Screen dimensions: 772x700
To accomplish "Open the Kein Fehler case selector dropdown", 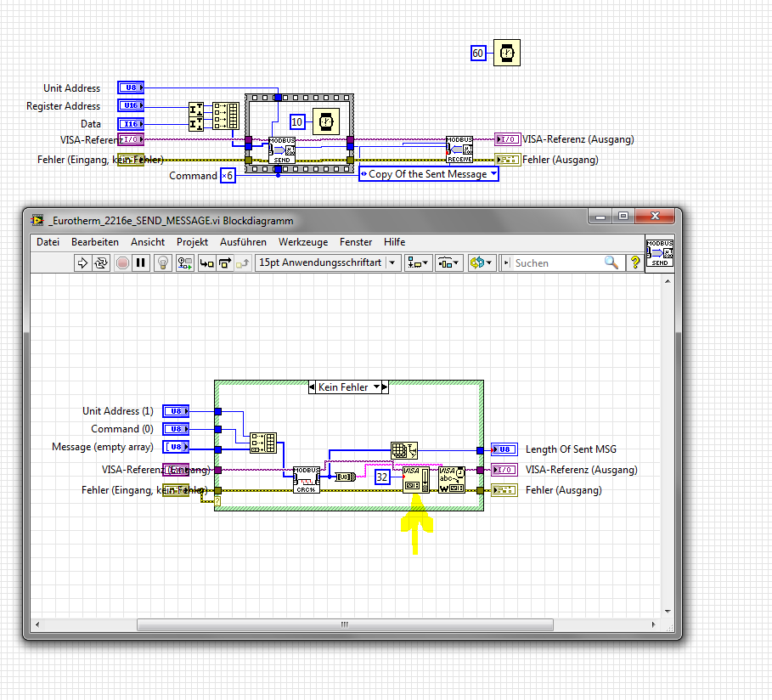I will (376, 387).
